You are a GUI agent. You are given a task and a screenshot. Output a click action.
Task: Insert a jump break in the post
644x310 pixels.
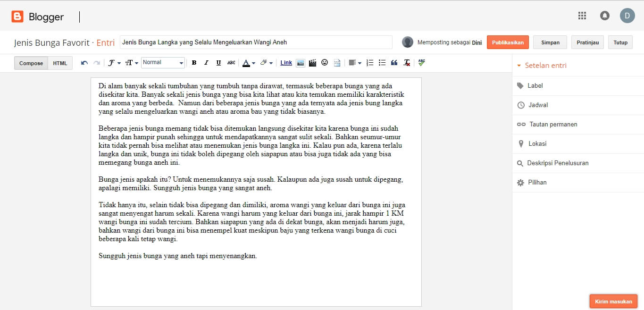tap(336, 62)
